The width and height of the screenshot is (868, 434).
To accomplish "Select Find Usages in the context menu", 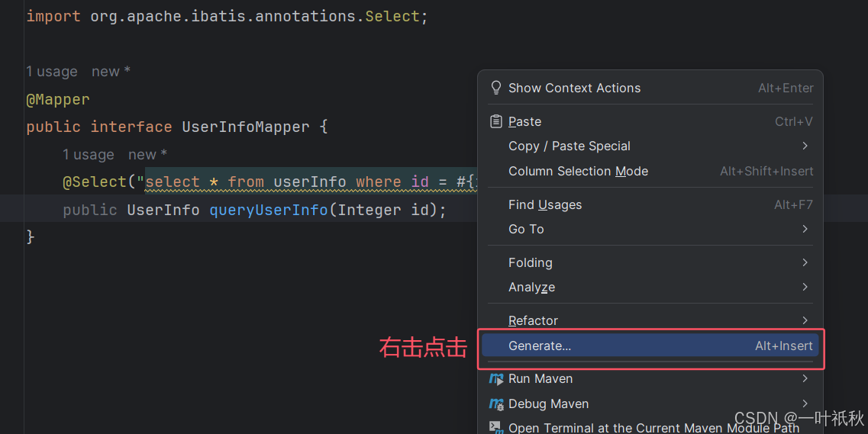I will pyautogui.click(x=545, y=204).
